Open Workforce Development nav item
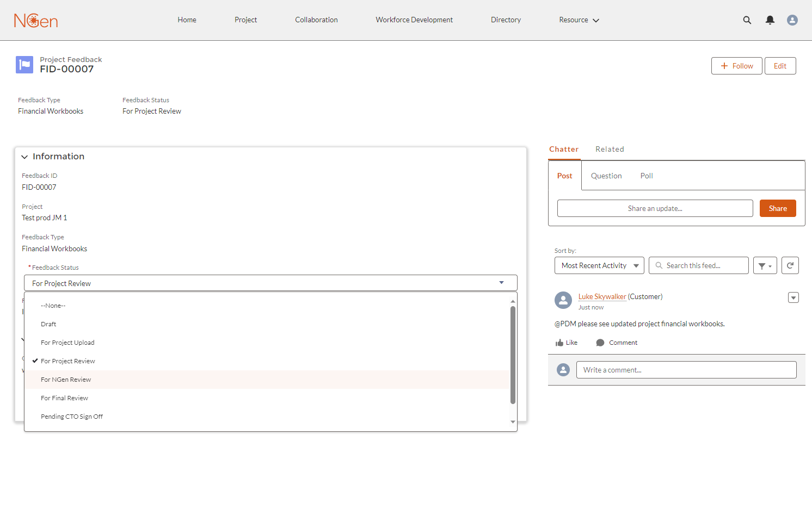 [414, 20]
